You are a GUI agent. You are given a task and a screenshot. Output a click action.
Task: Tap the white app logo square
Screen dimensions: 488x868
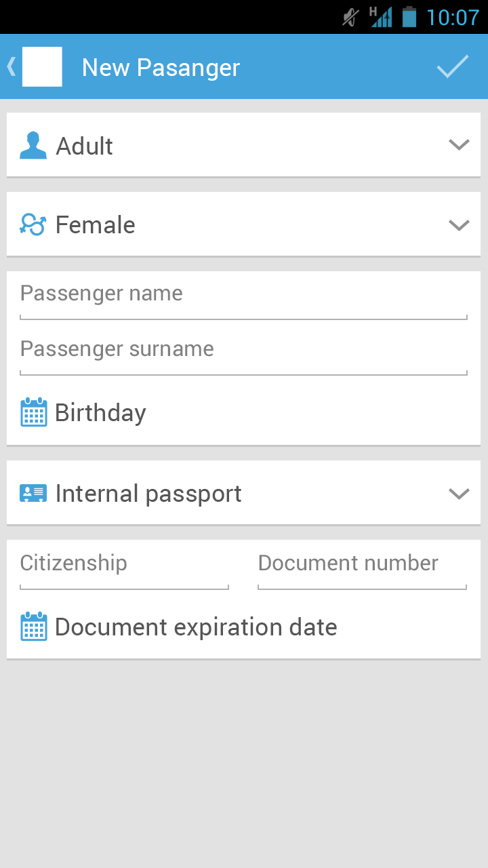point(42,66)
